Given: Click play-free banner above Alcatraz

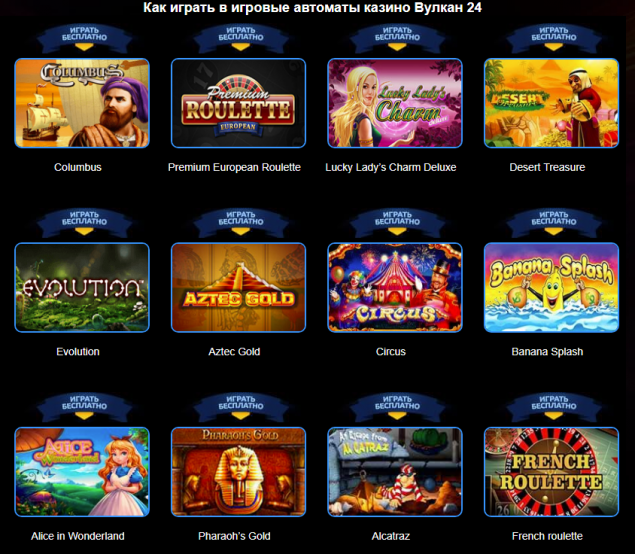Looking at the screenshot, I should (397, 406).
